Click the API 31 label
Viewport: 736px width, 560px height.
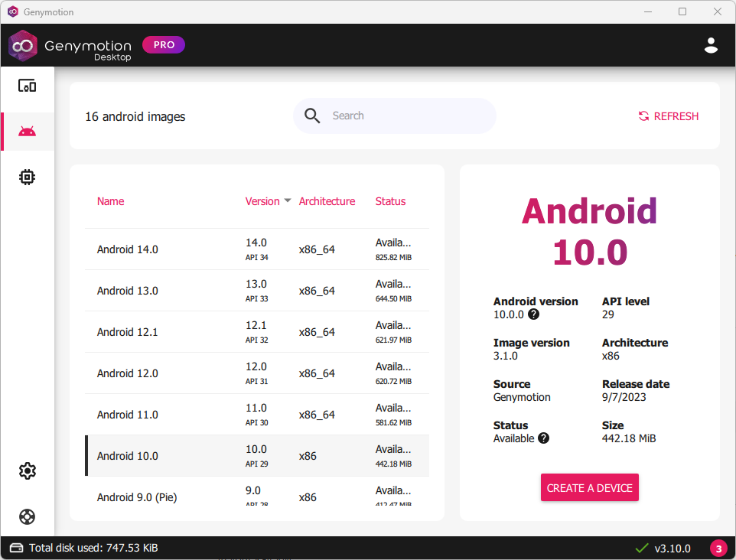pyautogui.click(x=257, y=381)
